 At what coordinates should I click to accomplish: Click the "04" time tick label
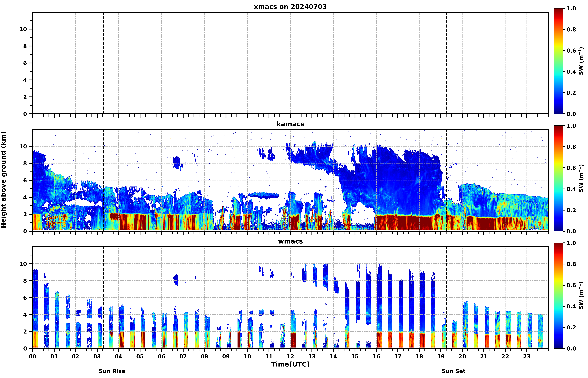pos(119,356)
